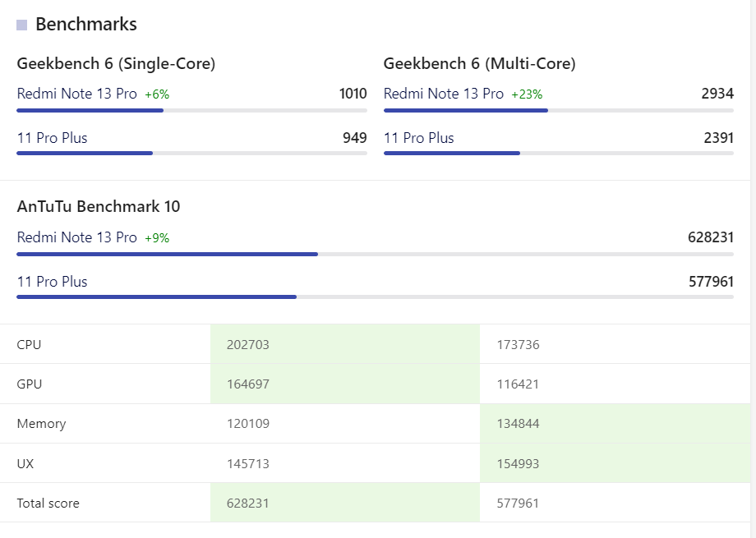756x538 pixels.
Task: Select the +6% single-core difference label
Action: 157,94
